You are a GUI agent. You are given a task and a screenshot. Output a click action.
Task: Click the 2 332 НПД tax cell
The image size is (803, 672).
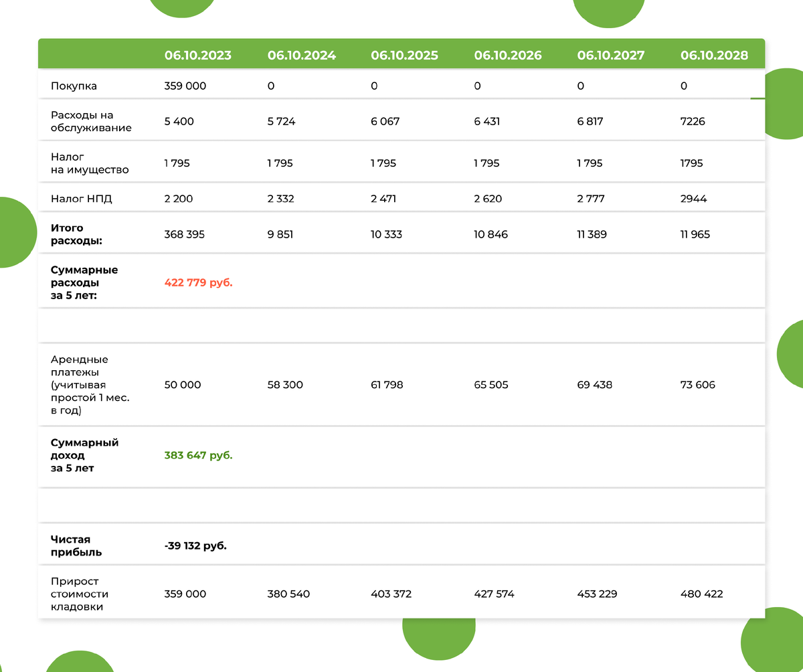[281, 199]
